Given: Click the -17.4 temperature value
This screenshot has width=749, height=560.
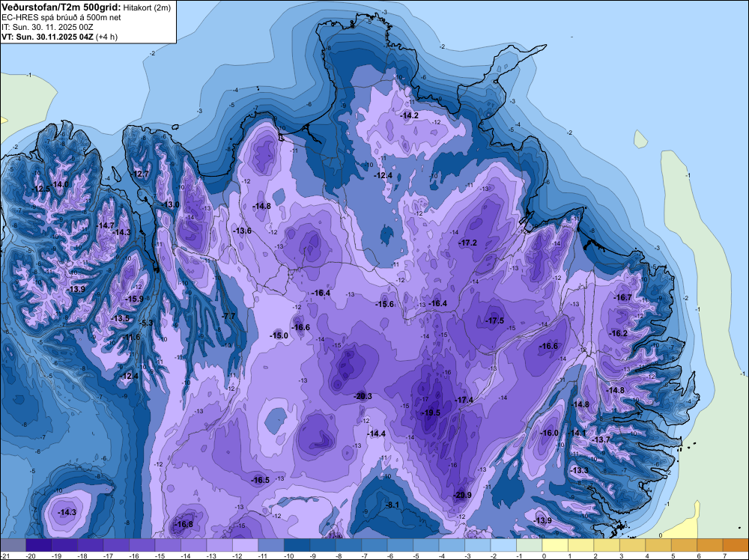Looking at the screenshot, I should pos(464,400).
